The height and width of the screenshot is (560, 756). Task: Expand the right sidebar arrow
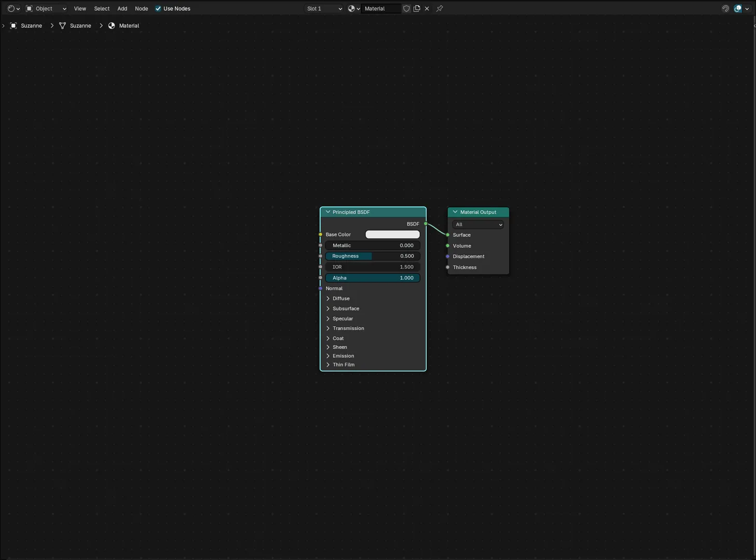coord(754,25)
